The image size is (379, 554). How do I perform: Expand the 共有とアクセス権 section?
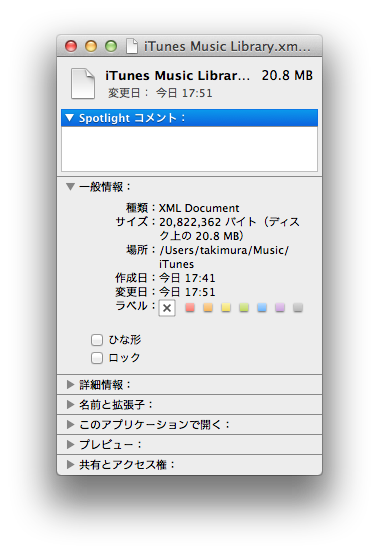coord(71,465)
